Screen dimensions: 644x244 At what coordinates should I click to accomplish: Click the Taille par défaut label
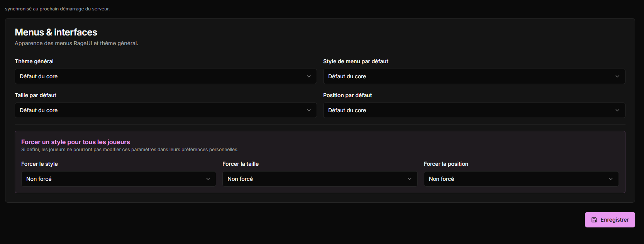[36, 95]
